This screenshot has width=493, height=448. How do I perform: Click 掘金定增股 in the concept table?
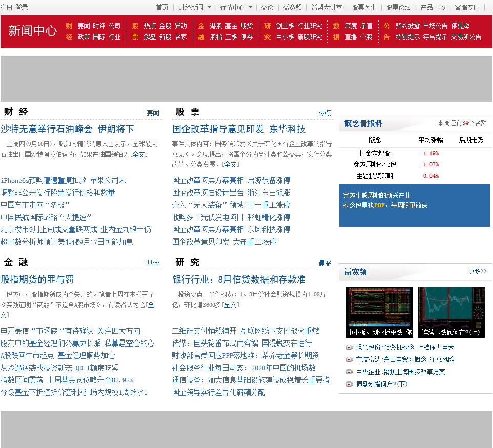[x=375, y=153]
